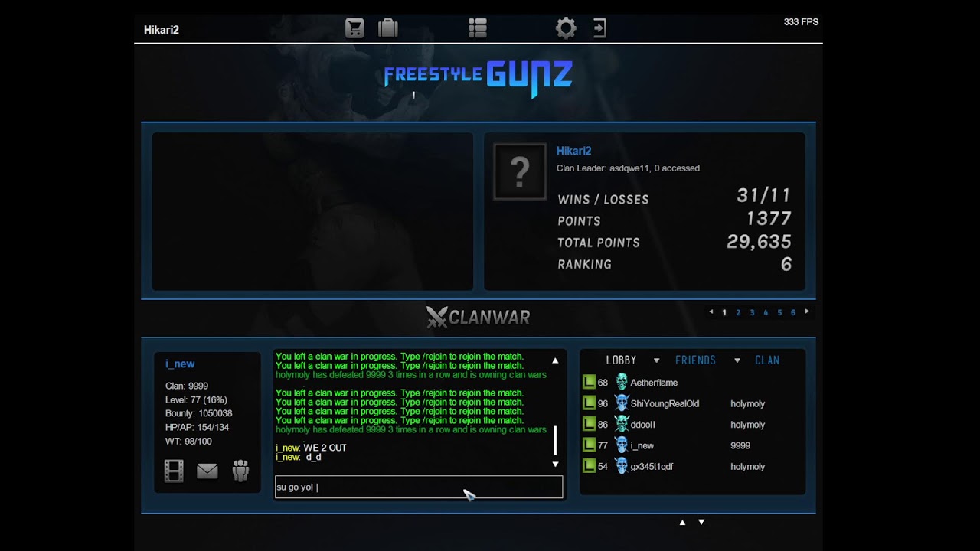Click the 'i_new: WE 2 OUT' chat message
Screen dimensions: 980x551
coord(311,448)
